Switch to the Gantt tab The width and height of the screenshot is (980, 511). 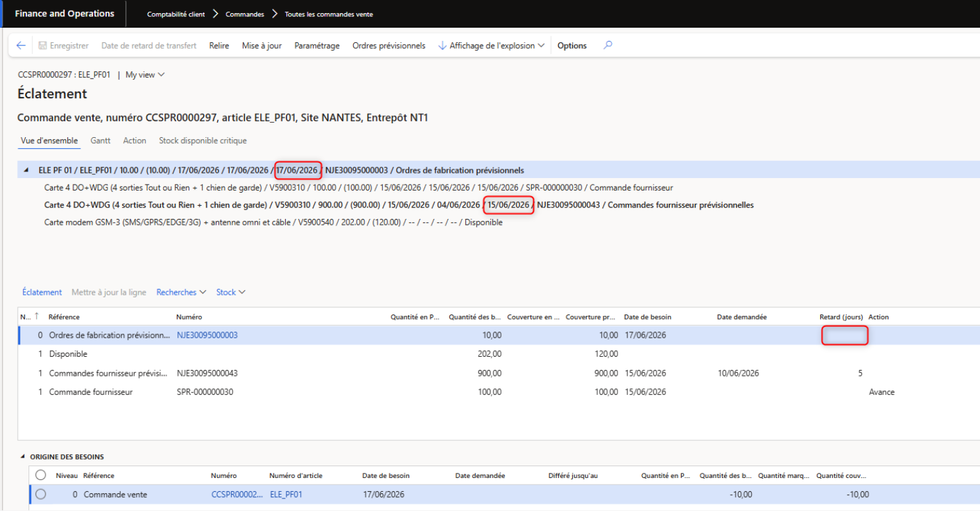point(100,140)
